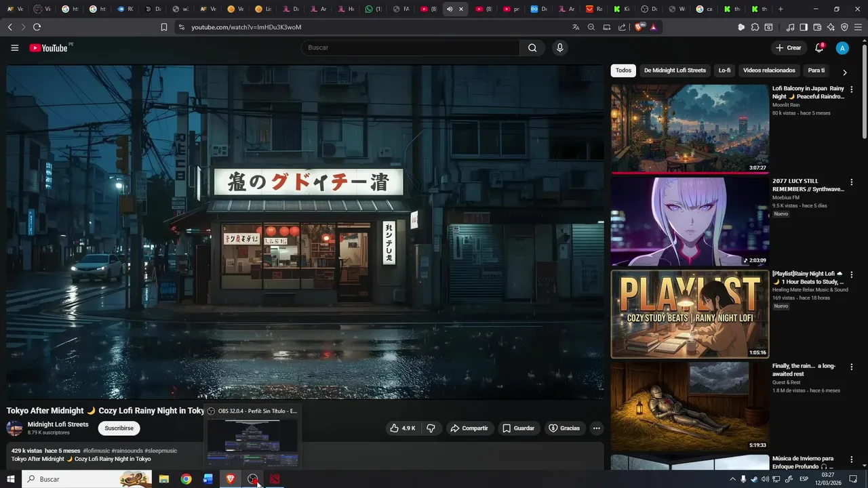Open options for Música de Invierno video
This screenshot has width=868, height=488.
tap(852, 460)
